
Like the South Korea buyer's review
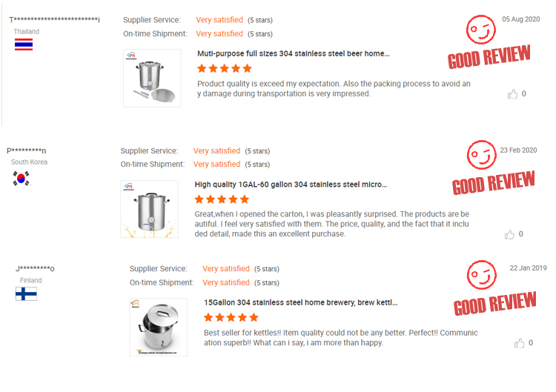(x=509, y=234)
